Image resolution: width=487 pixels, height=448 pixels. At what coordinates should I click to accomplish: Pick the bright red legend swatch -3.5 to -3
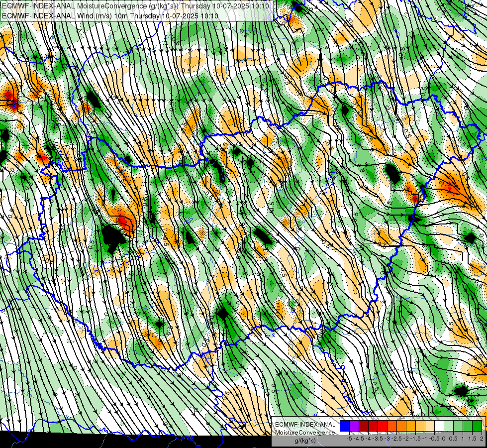tap(383, 426)
